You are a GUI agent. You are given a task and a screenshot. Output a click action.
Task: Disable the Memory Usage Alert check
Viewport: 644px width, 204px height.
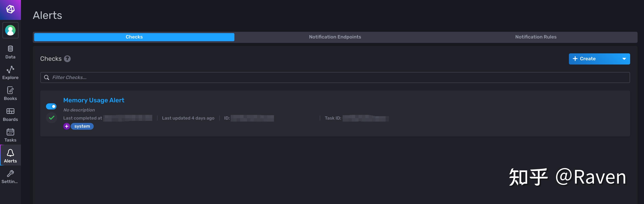51,106
